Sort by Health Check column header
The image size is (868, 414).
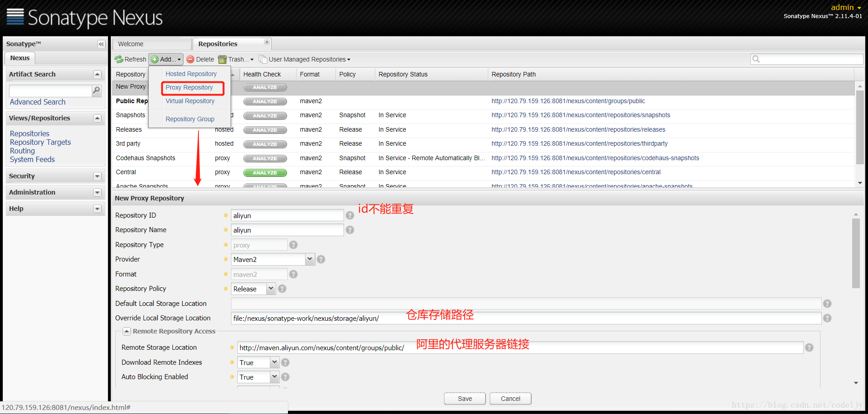[268, 74]
